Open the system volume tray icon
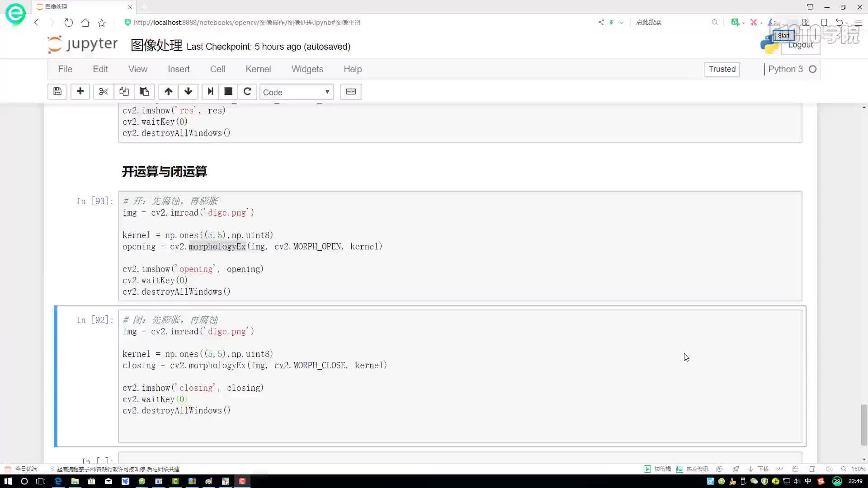This screenshot has height=488, width=868. (797, 481)
